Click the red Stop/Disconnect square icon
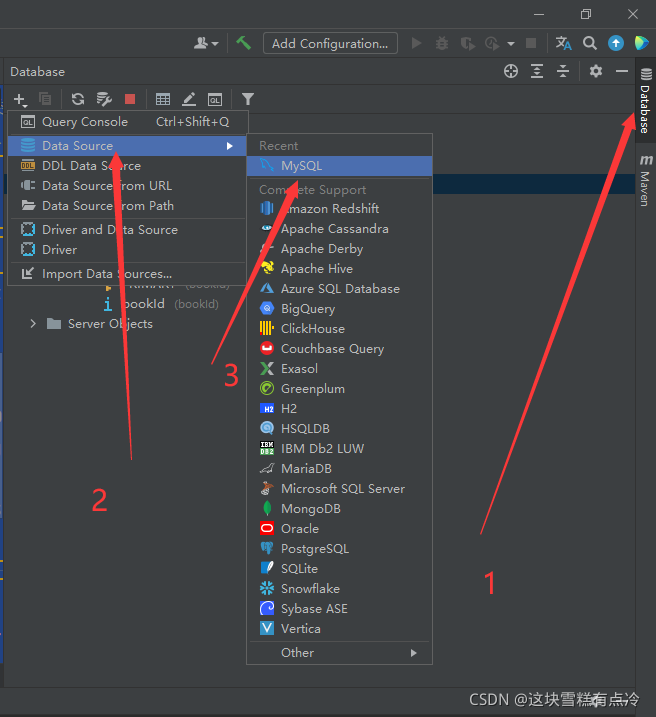Viewport: 656px width, 717px height. click(130, 99)
